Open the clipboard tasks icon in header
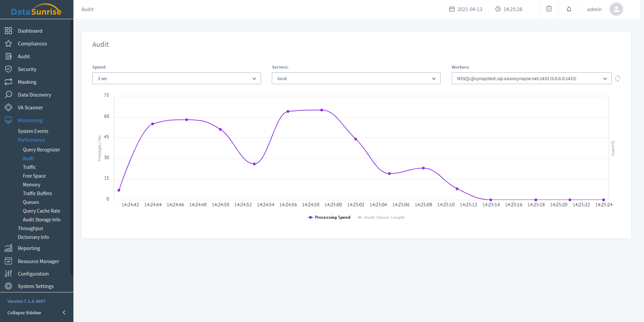Image resolution: width=644 pixels, height=322 pixels. pos(549,9)
